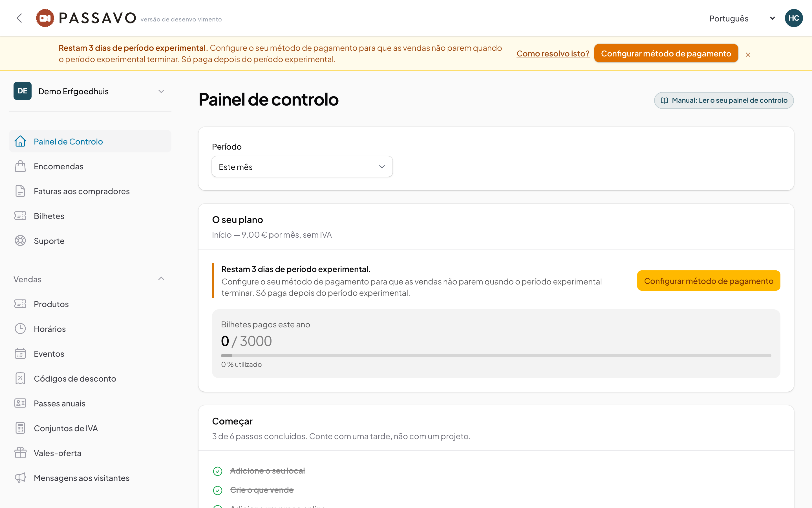Expand the Demo Erfgoedhuis organization switcher
This screenshot has height=508, width=812.
click(x=90, y=91)
